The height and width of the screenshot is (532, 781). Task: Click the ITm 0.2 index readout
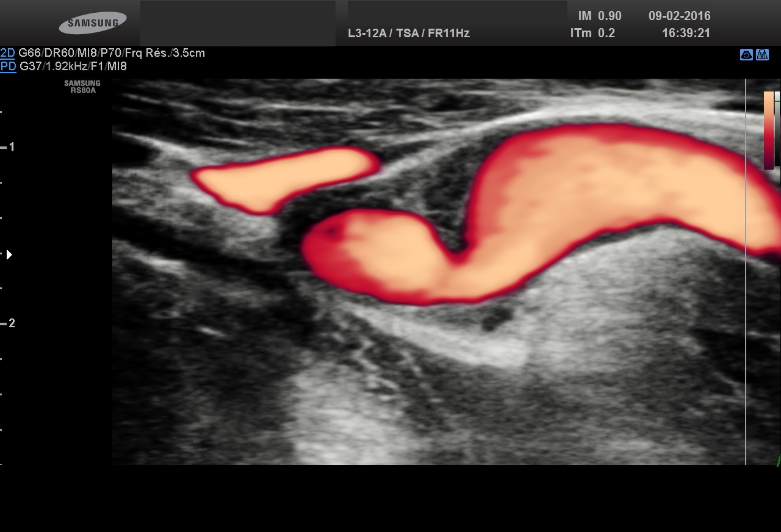click(592, 34)
